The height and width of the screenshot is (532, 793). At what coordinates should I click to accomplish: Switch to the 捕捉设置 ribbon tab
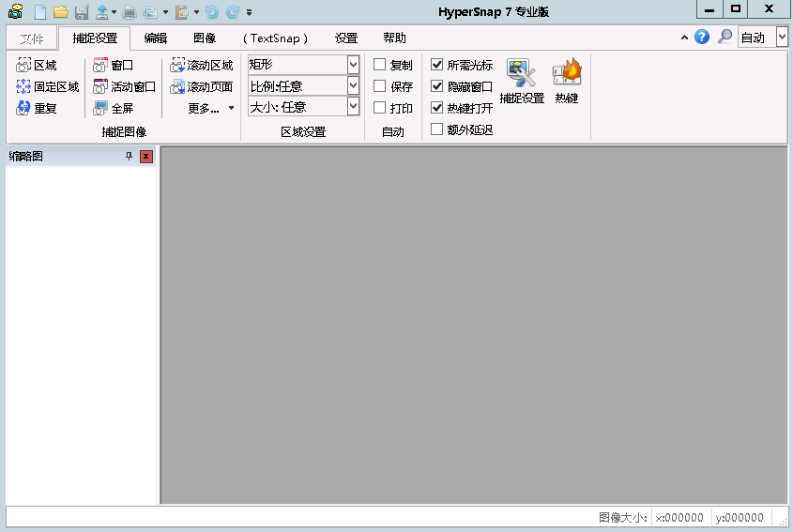tap(95, 38)
